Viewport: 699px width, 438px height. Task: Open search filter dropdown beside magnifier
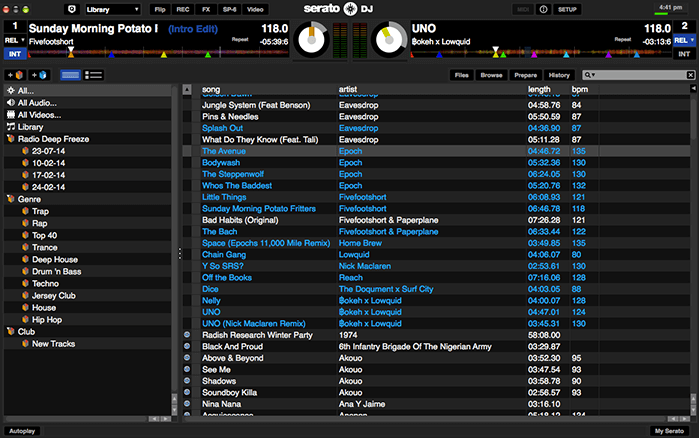[590, 75]
